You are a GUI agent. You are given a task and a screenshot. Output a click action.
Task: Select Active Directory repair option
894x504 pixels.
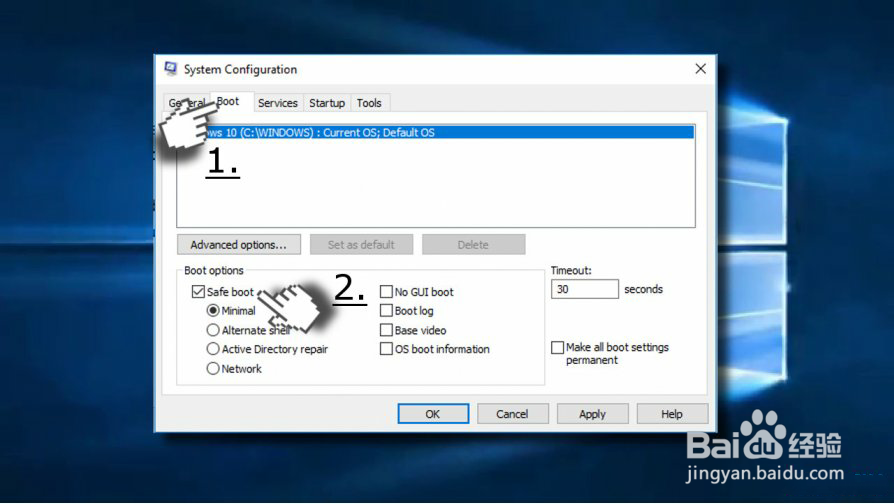[213, 349]
